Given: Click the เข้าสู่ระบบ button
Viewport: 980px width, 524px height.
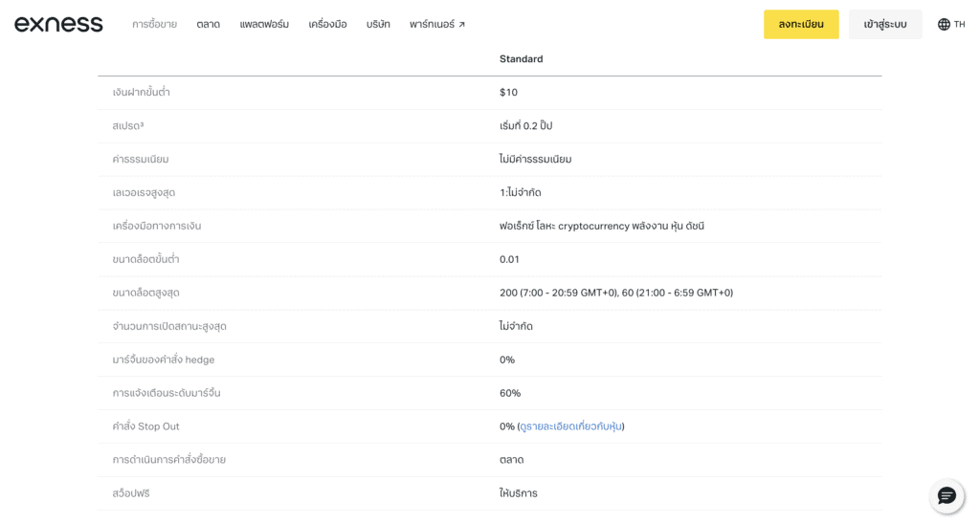Looking at the screenshot, I should click(885, 24).
